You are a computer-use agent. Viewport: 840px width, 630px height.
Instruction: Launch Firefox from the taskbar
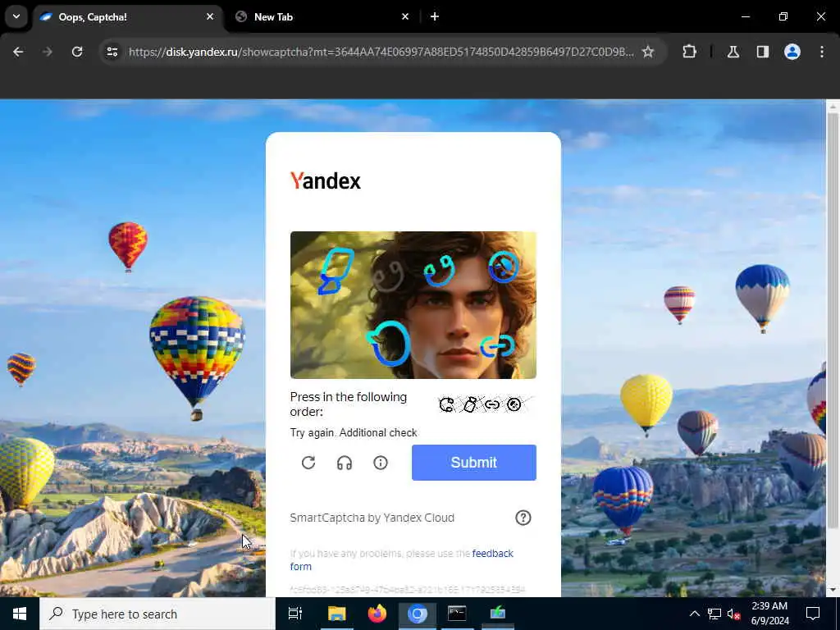(x=377, y=614)
